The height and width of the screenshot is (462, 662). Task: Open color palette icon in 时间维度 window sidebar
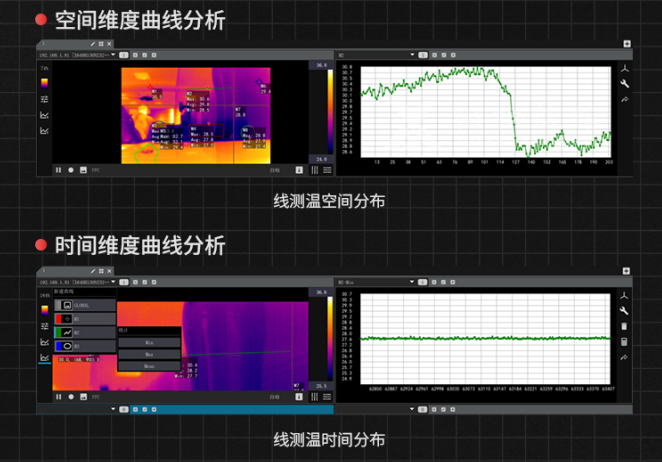(44, 310)
